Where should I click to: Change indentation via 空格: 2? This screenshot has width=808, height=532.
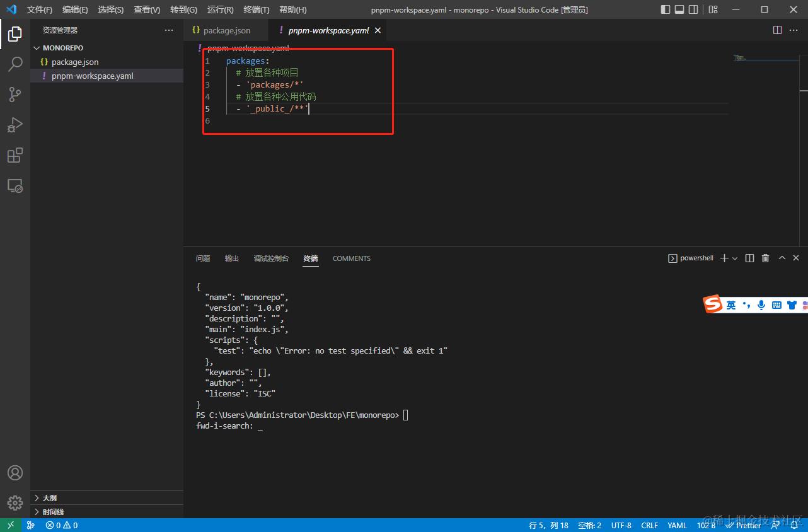click(589, 525)
